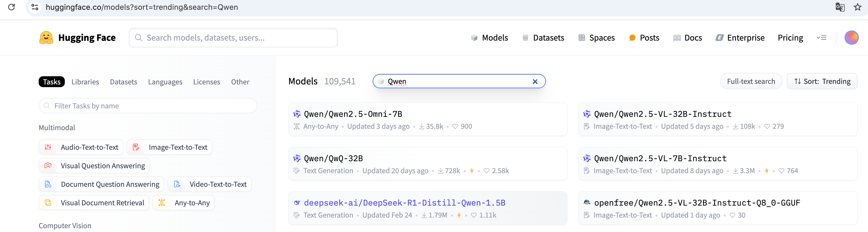Click the Image-Text-to-Text task icon
Image resolution: width=868 pixels, height=232 pixels.
(136, 147)
